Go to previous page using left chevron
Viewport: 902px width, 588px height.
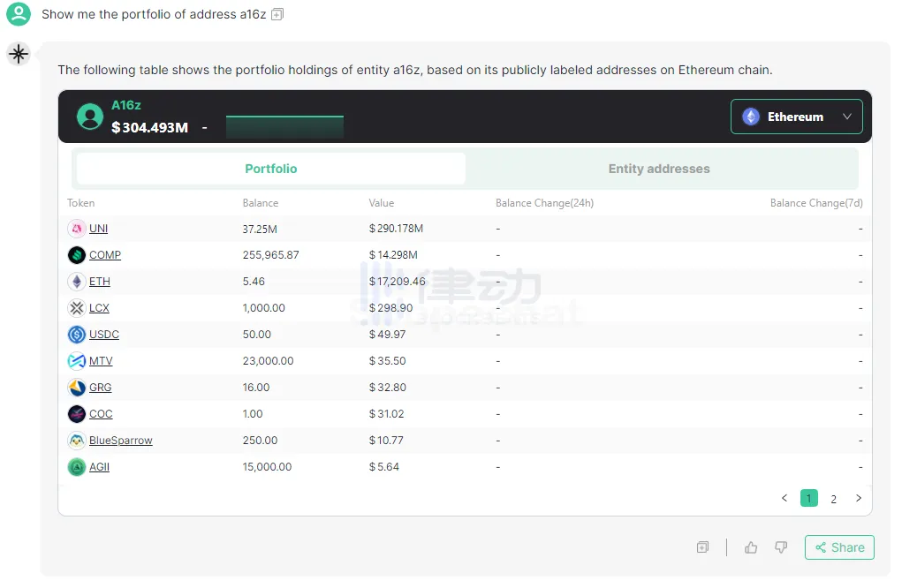point(785,499)
